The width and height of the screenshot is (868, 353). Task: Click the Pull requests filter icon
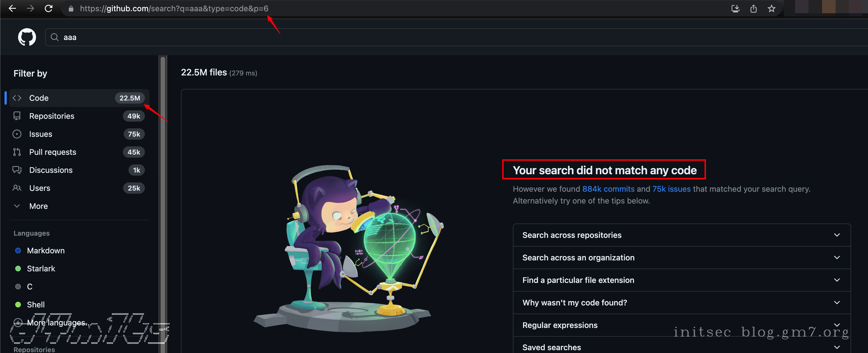coord(17,152)
